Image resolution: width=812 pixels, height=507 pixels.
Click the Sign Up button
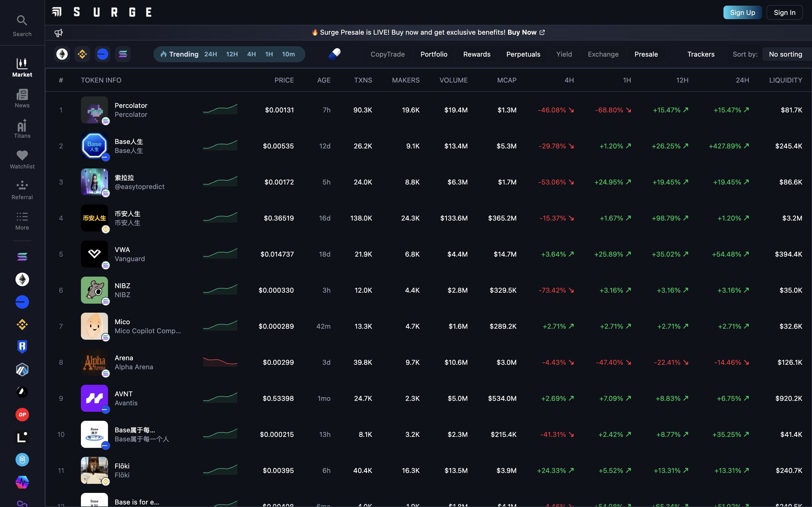click(742, 12)
